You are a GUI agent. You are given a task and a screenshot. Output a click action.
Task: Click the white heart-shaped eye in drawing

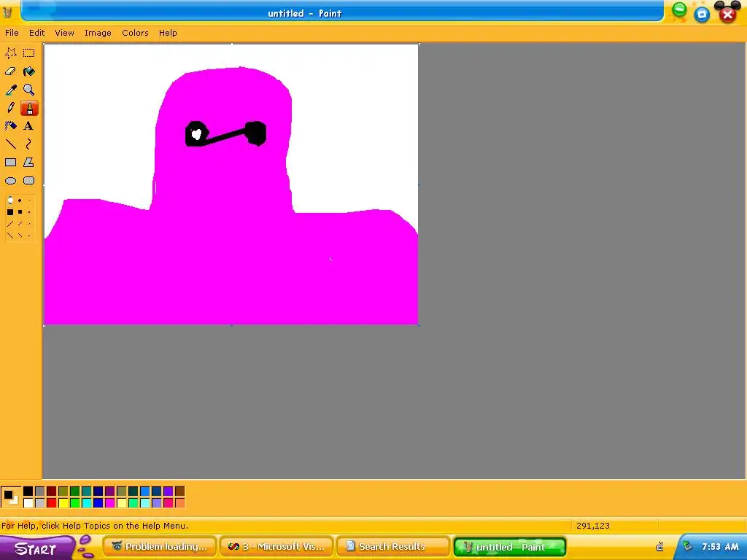point(196,134)
